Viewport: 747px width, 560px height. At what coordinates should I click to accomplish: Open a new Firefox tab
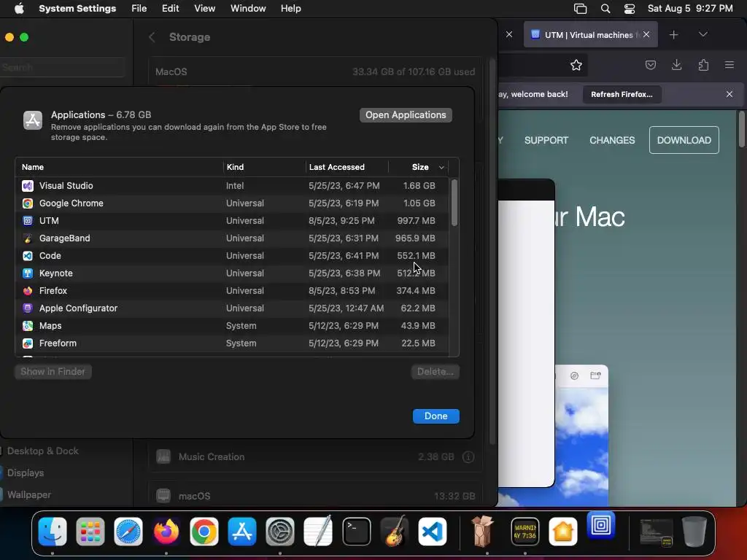click(x=673, y=35)
